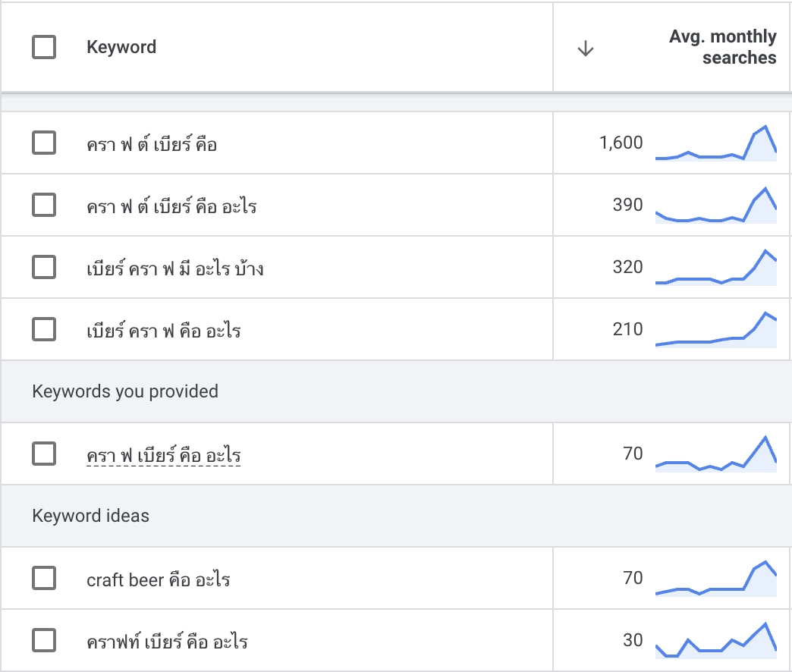Click the "Keywords you provided" section header
Image resolution: width=792 pixels, height=672 pixels.
(x=125, y=391)
